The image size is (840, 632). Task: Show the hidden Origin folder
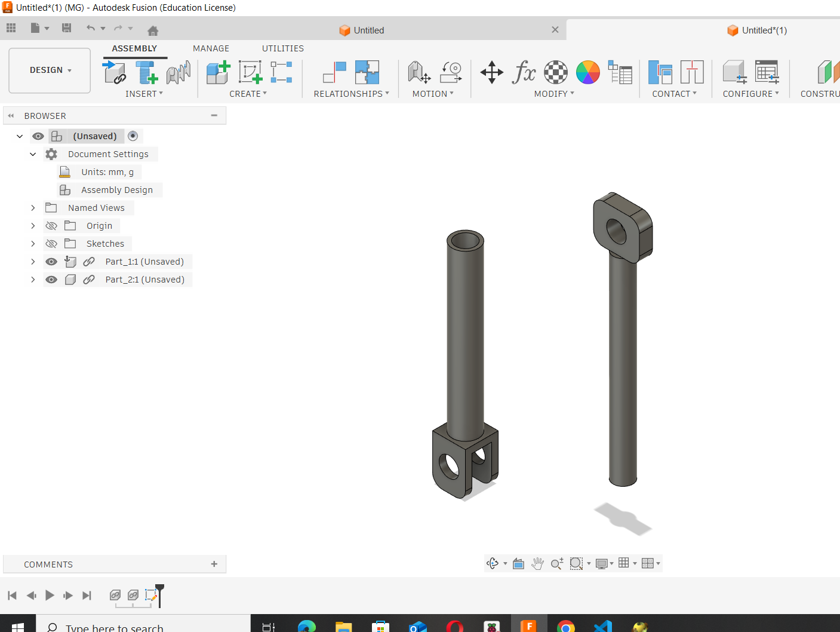pos(51,226)
